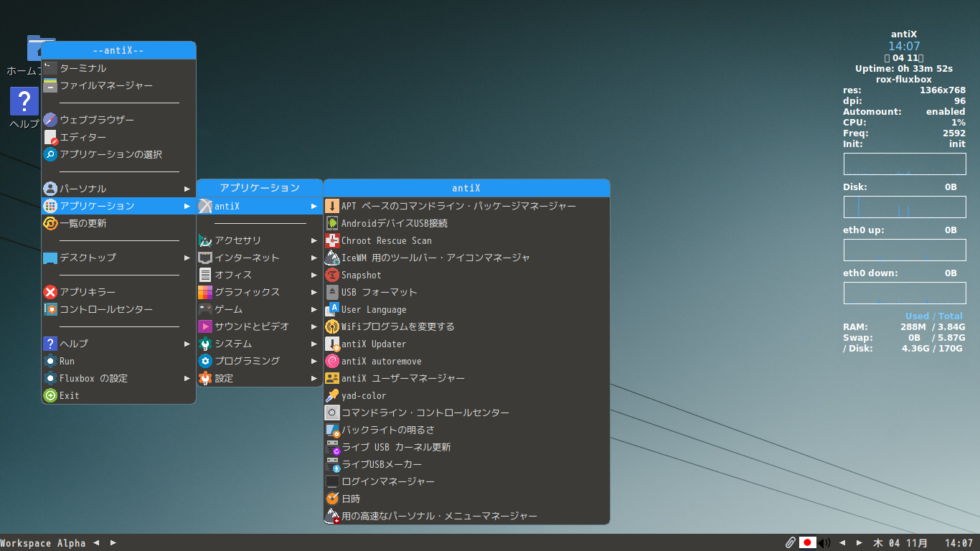Launch ライブUSBメーカー
Viewport: 980px width, 551px height.
pyautogui.click(x=467, y=464)
